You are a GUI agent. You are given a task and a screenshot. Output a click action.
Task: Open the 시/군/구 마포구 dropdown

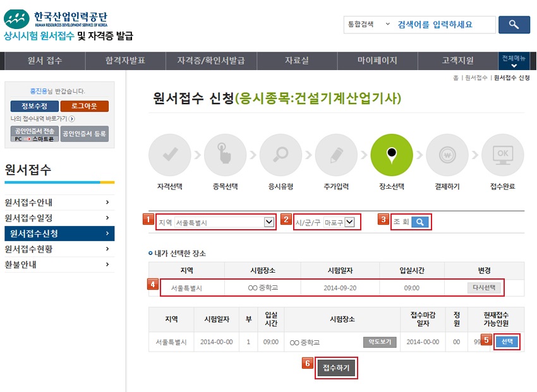click(349, 222)
